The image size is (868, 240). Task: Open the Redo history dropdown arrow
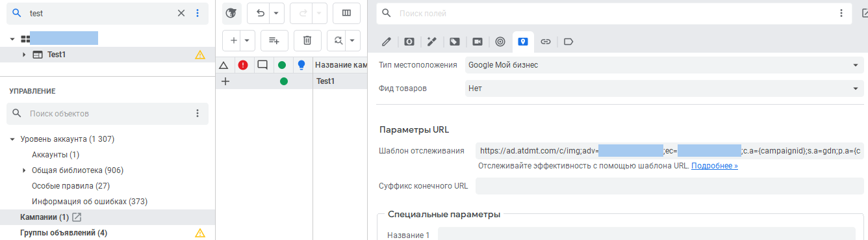click(320, 13)
